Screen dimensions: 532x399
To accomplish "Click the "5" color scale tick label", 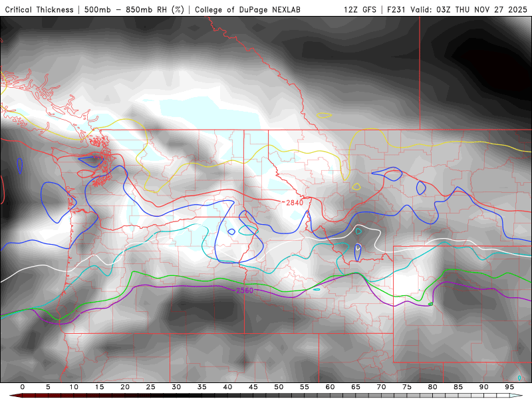I will [48, 387].
